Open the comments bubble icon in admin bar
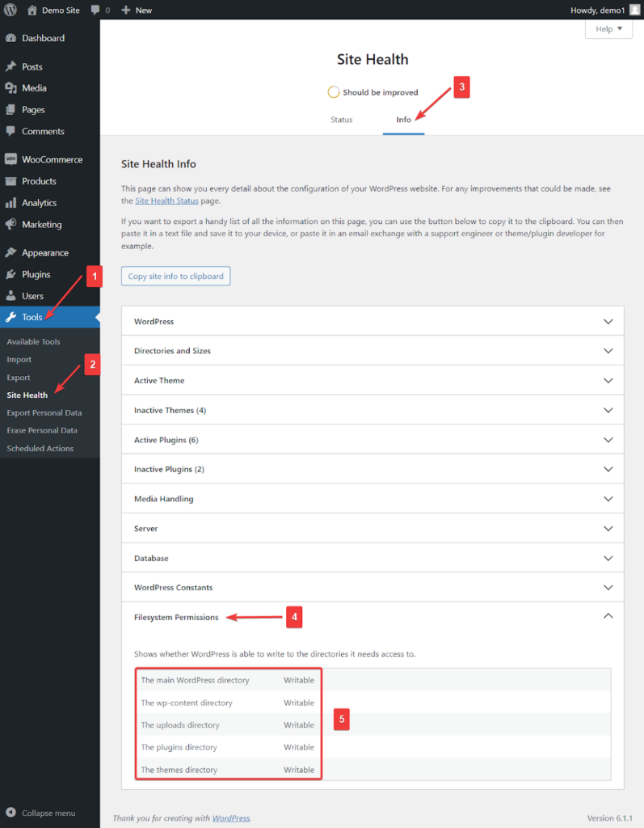 tap(95, 10)
